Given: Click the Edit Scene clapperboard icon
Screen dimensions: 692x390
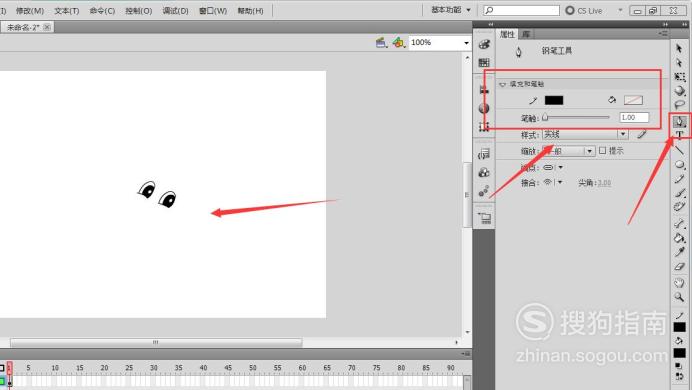Looking at the screenshot, I should 381,42.
